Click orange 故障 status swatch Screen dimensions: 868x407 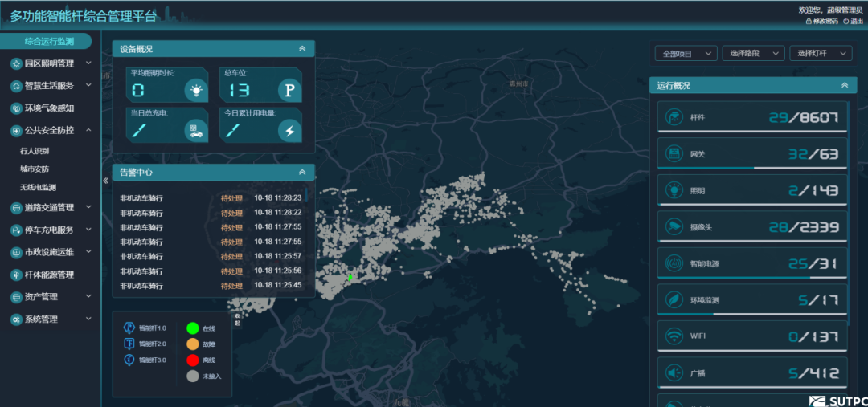point(193,344)
